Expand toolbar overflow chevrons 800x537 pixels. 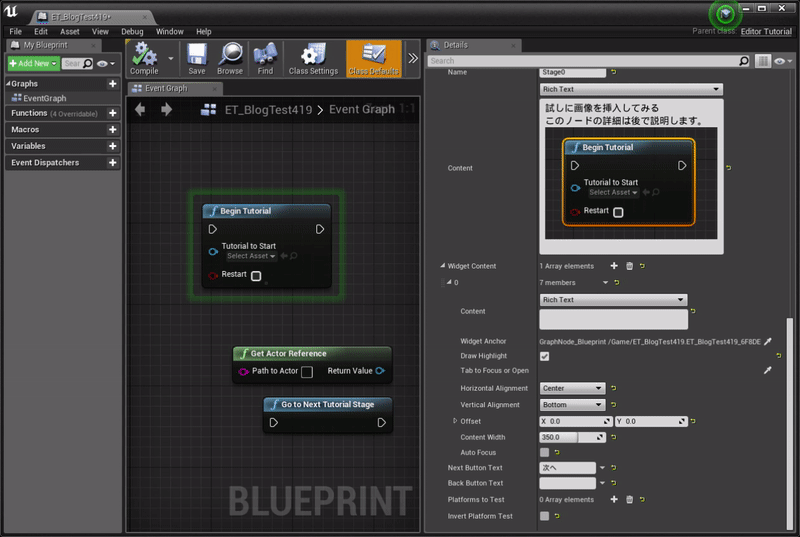(413, 58)
